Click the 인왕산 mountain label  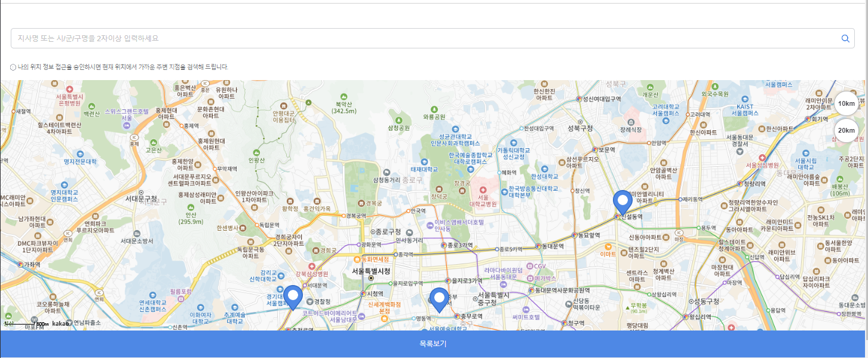point(256,160)
